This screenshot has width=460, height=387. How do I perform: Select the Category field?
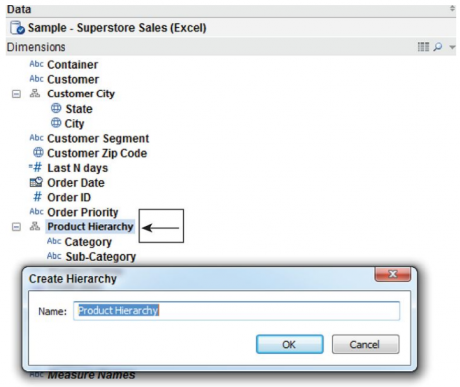(x=88, y=242)
